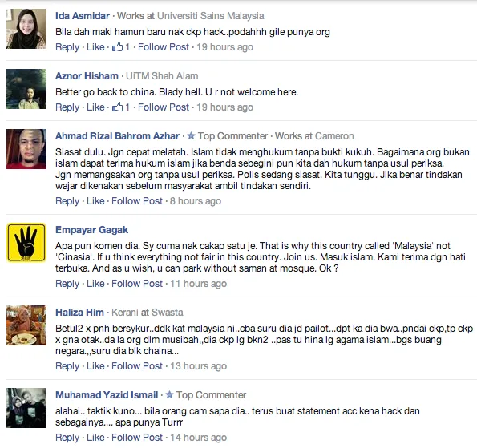The image size is (477, 448).
Task: Like Aznor Hisham's comment
Action: pos(95,107)
